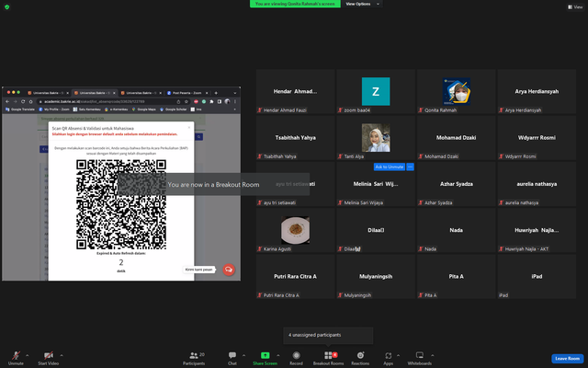Expand arrow beside Apps
This screenshot has width=588, height=368.
tap(398, 355)
